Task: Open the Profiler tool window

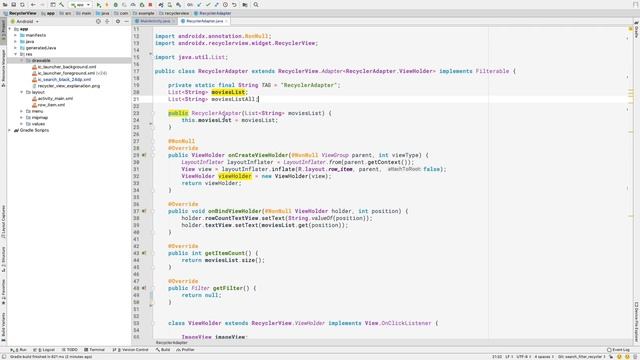Action: (x=186, y=350)
